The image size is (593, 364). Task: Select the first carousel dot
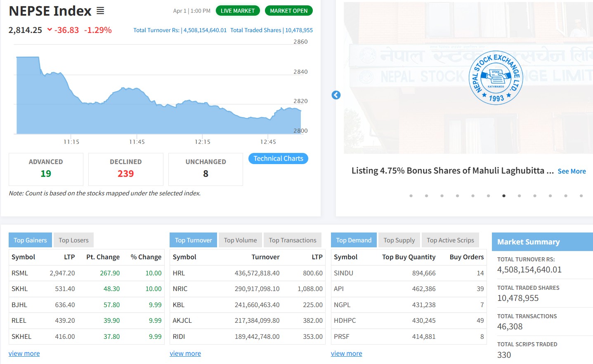[x=411, y=196]
